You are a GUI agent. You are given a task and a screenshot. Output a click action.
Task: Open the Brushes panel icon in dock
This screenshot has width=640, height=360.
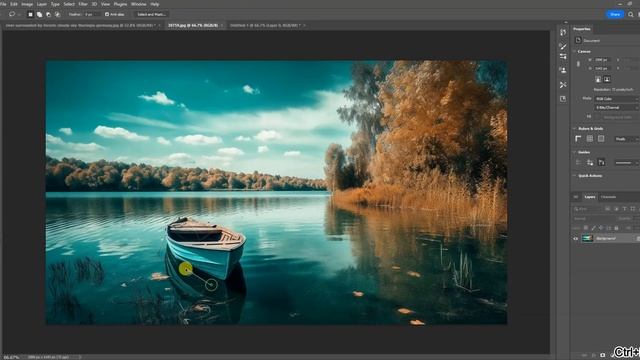pyautogui.click(x=563, y=46)
